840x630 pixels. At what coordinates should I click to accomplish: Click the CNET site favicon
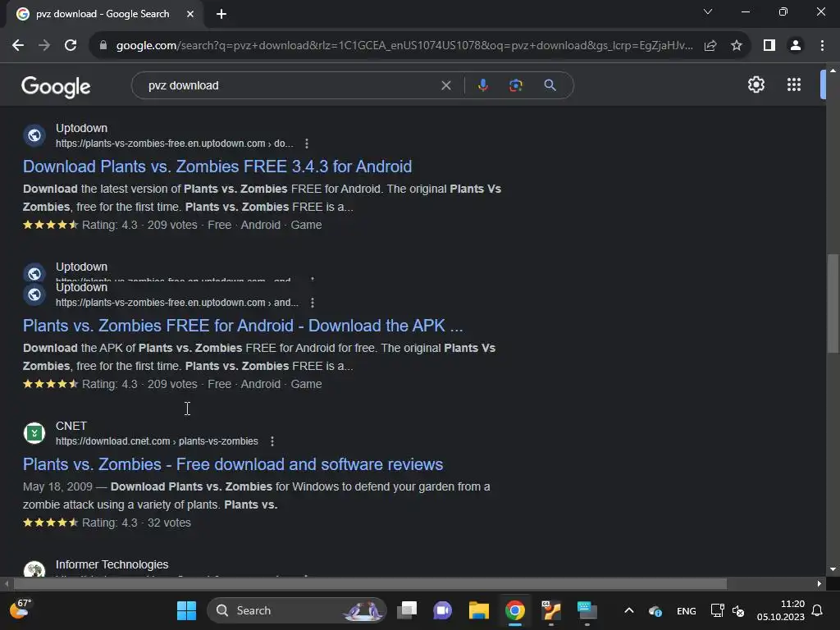(x=34, y=433)
